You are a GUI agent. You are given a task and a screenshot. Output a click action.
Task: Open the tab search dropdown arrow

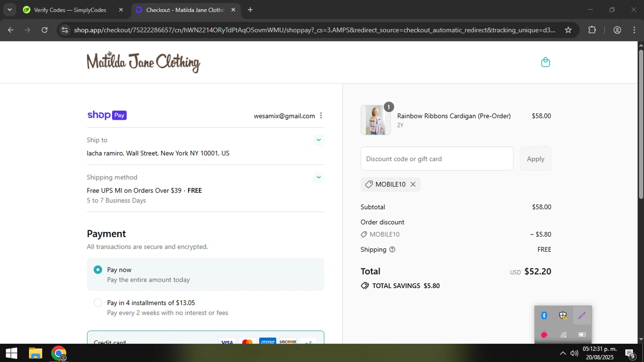tap(9, 9)
